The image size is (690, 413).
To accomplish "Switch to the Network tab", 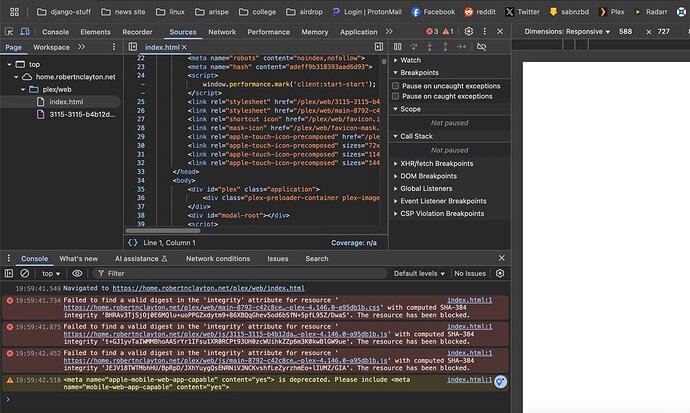I will pos(221,32).
